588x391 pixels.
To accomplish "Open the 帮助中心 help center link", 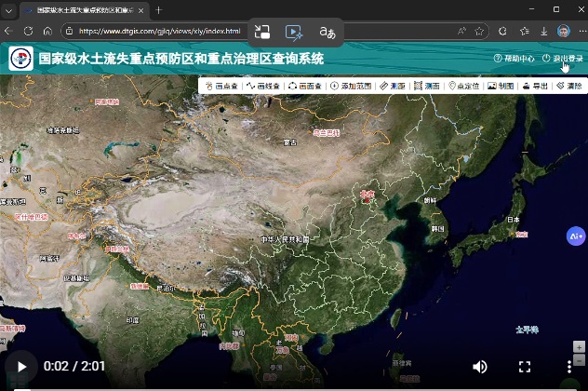I will tap(514, 59).
